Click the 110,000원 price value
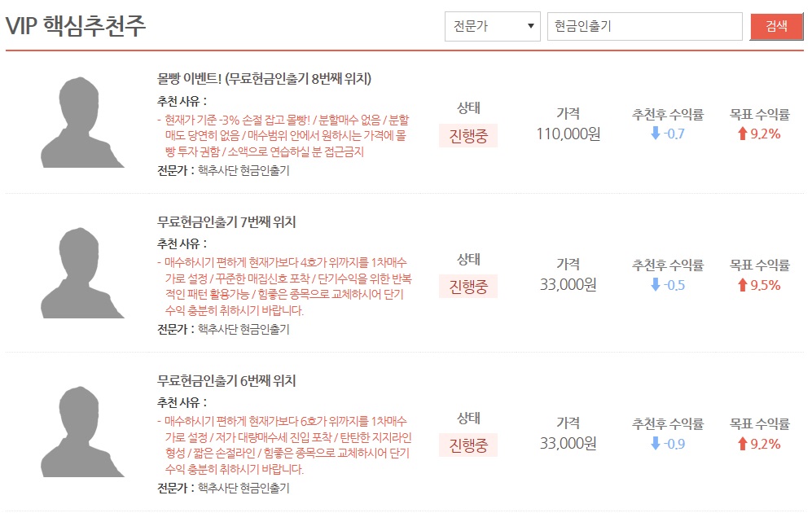Screen dimensions: 812x513 click(568, 134)
